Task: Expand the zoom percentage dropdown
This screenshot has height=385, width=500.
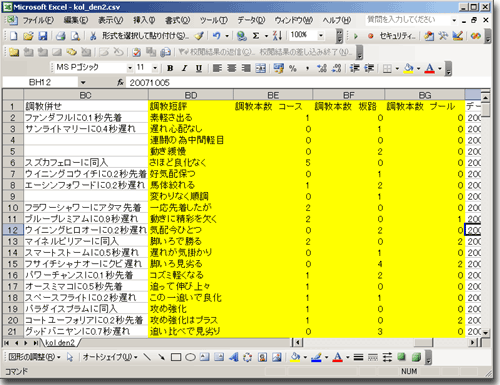Action: click(321, 35)
